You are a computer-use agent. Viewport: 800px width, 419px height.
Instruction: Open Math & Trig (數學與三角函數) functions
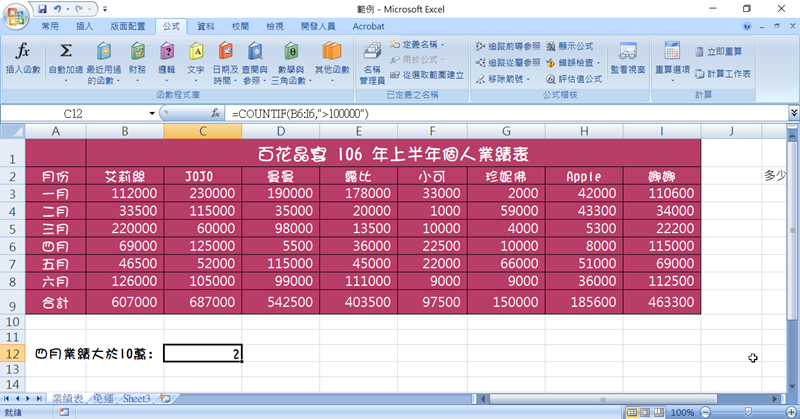tap(290, 63)
